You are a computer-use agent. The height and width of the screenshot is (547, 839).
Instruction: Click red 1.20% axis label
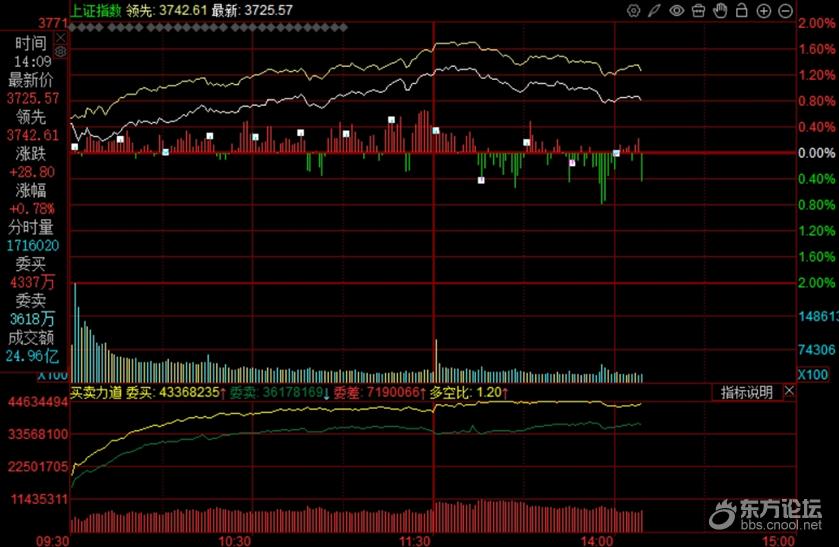pos(817,75)
